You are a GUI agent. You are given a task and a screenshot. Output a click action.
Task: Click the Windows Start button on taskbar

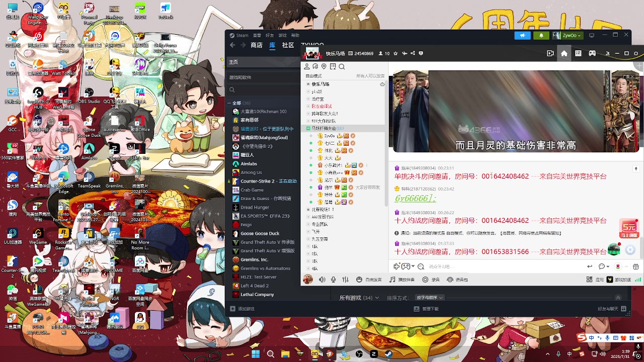pyautogui.click(x=256, y=354)
